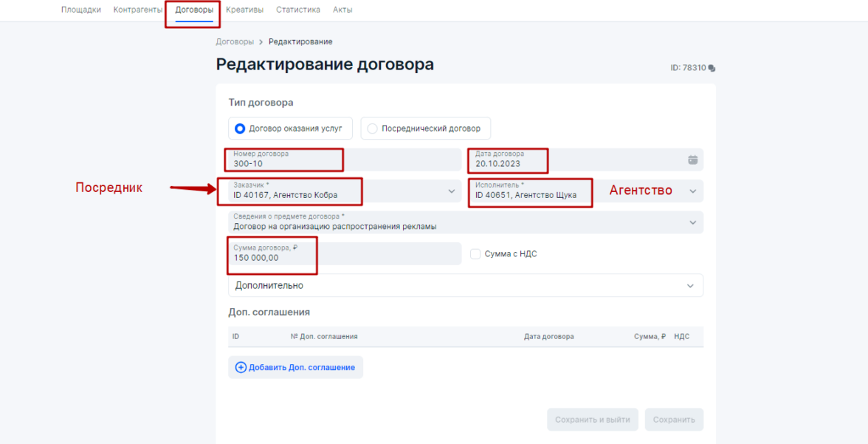The height and width of the screenshot is (444, 868).
Task: Expand the Дополнительно section
Action: (466, 286)
